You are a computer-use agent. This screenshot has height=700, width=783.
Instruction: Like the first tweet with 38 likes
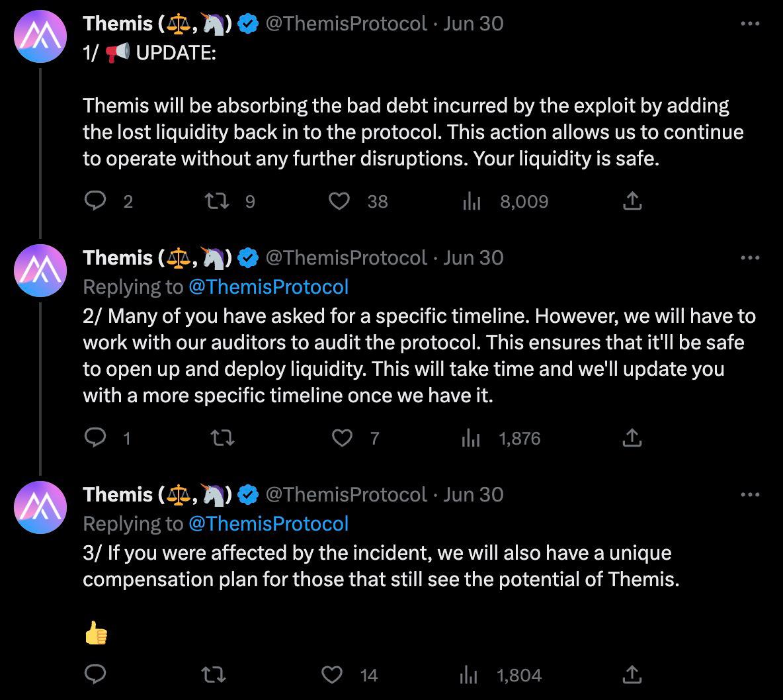click(339, 201)
